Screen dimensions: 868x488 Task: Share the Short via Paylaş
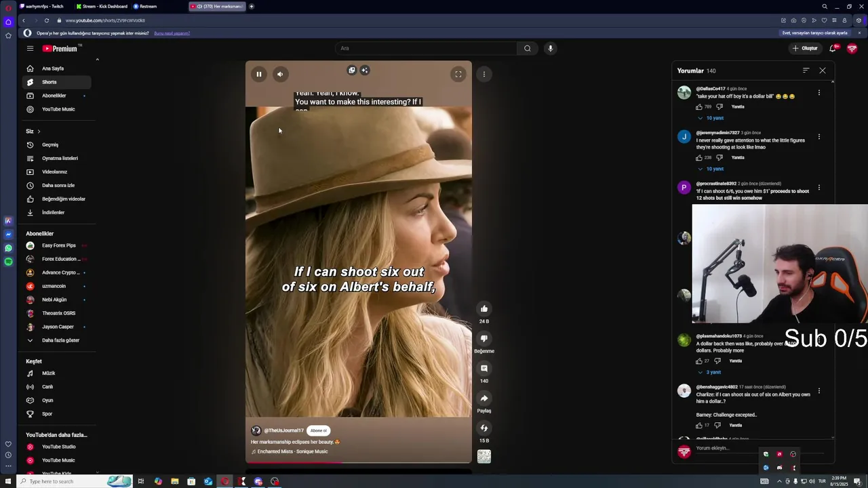point(484,398)
